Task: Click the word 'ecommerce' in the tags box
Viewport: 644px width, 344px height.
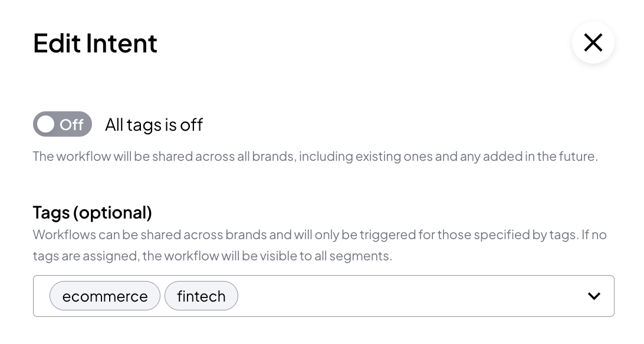Action: click(x=105, y=296)
